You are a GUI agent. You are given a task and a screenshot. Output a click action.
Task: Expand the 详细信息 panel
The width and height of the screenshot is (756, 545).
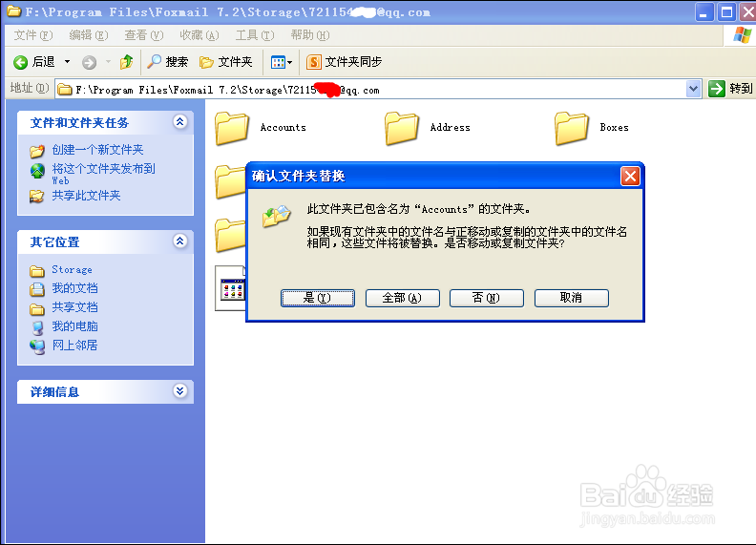tap(179, 391)
